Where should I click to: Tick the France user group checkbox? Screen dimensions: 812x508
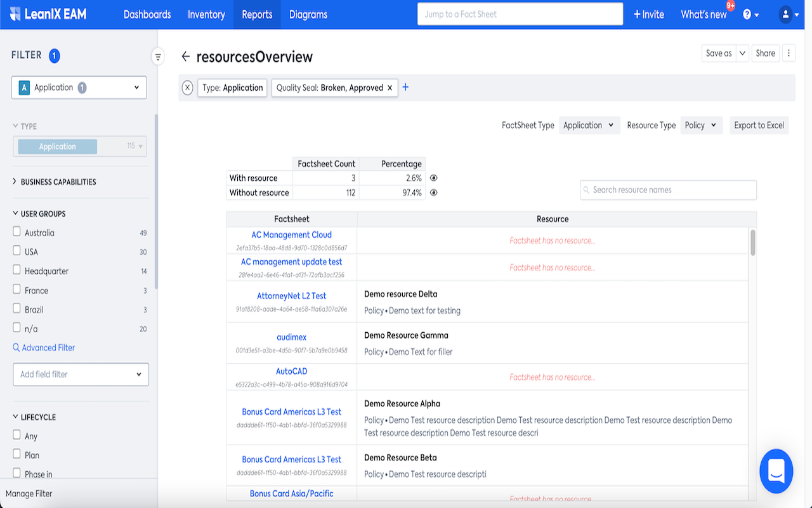click(x=17, y=290)
